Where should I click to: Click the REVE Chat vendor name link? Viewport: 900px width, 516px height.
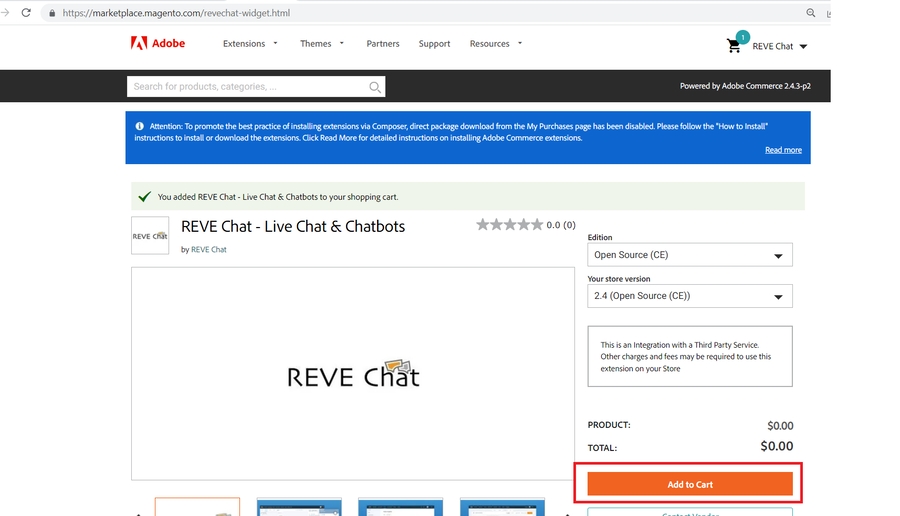(209, 249)
